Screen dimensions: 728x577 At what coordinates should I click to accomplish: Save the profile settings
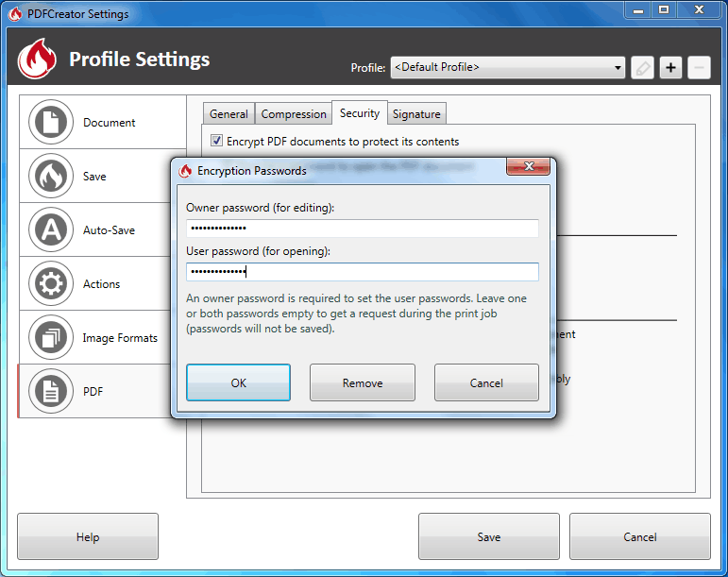pos(489,536)
